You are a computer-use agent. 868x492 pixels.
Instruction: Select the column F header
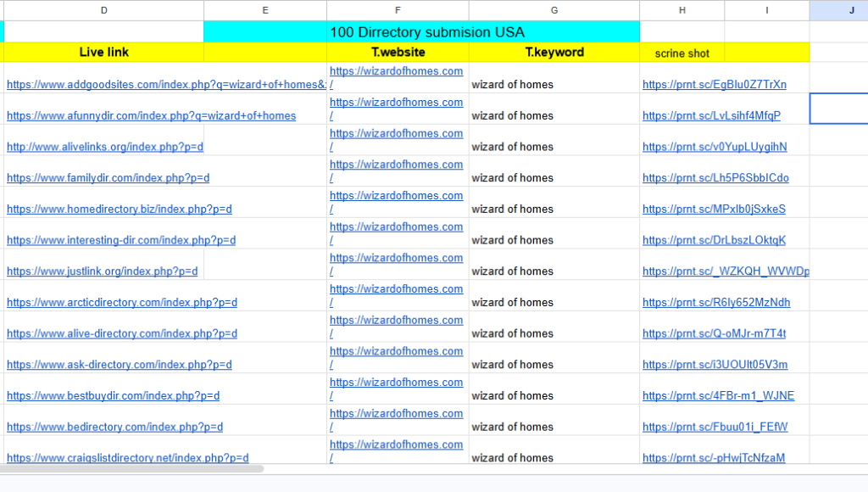(x=398, y=10)
